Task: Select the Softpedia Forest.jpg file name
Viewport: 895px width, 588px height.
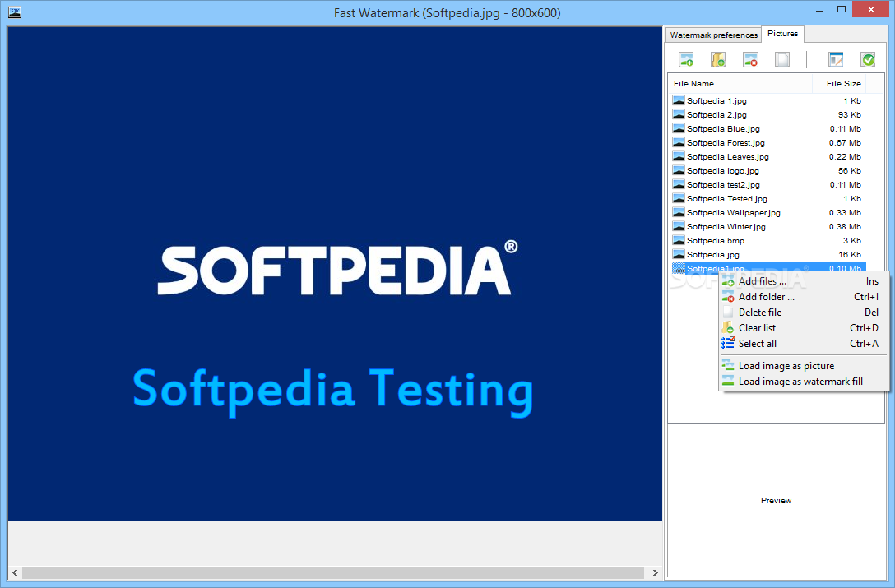Action: [726, 143]
